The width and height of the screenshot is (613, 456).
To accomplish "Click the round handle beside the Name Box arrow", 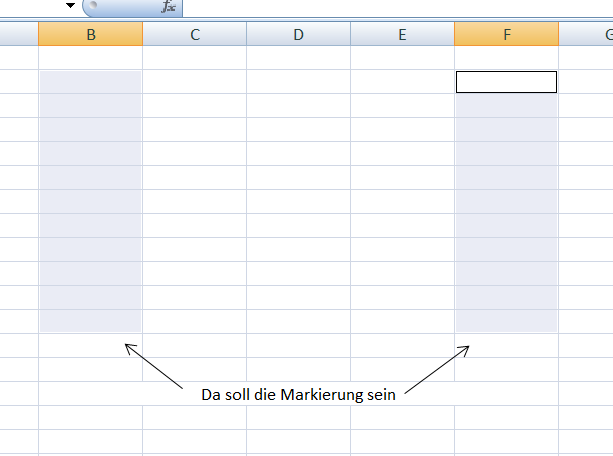I will click(x=92, y=6).
